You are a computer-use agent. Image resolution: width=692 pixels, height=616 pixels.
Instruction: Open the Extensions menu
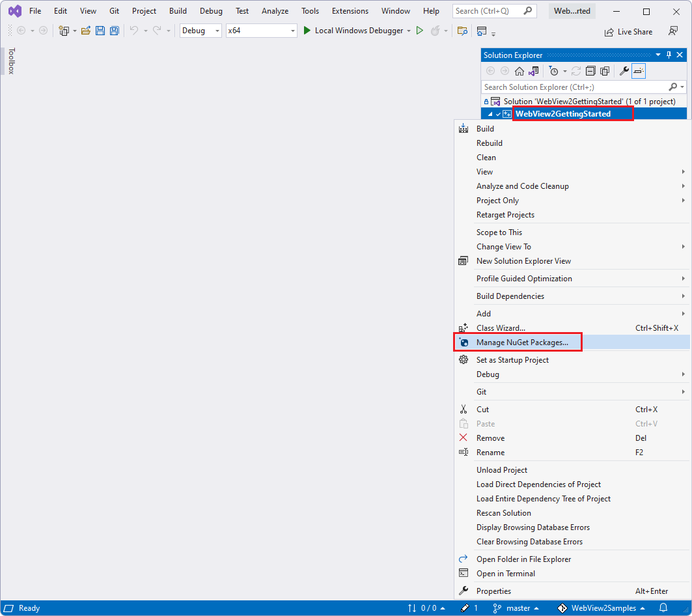(350, 10)
